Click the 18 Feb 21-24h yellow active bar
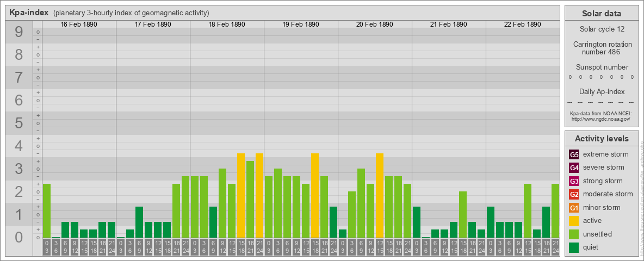This screenshot has width=644, height=261. [x=259, y=195]
